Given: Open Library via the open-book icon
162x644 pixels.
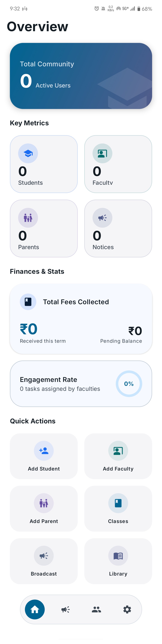Looking at the screenshot, I should tap(118, 556).
